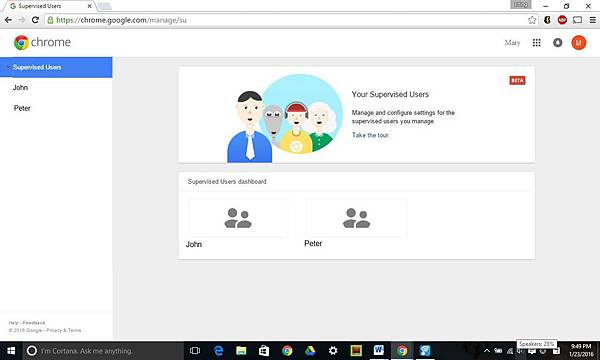Screen dimensions: 600x360
Task: Bookmark this page with the star icon
Action: click(532, 20)
